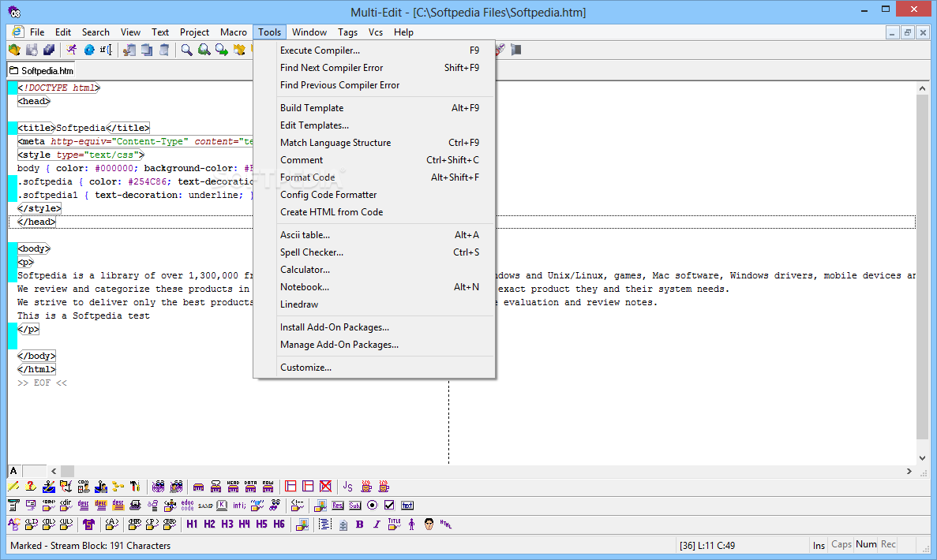
Task: Click the vertical scrollbar down arrow
Action: (x=922, y=458)
